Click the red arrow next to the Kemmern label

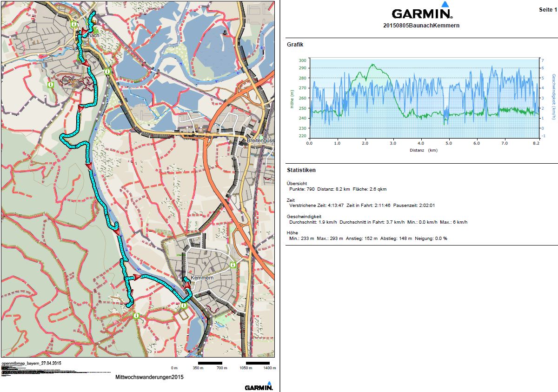point(187,285)
